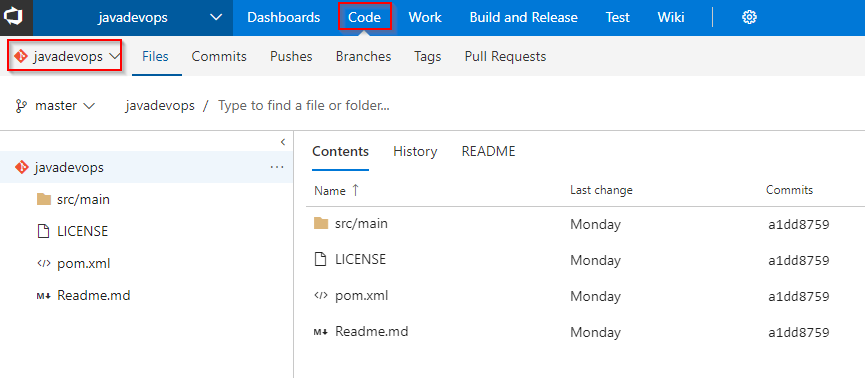Click the branch icon next to master

(x=22, y=106)
